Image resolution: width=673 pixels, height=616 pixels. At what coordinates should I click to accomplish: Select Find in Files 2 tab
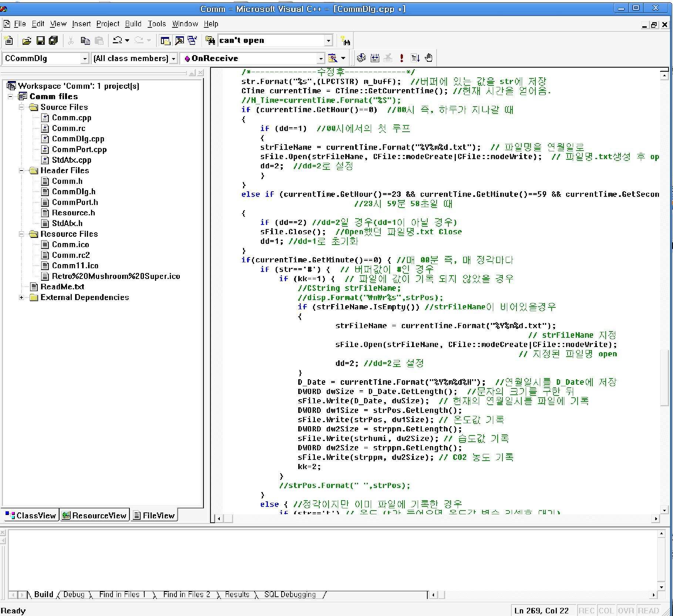186,595
